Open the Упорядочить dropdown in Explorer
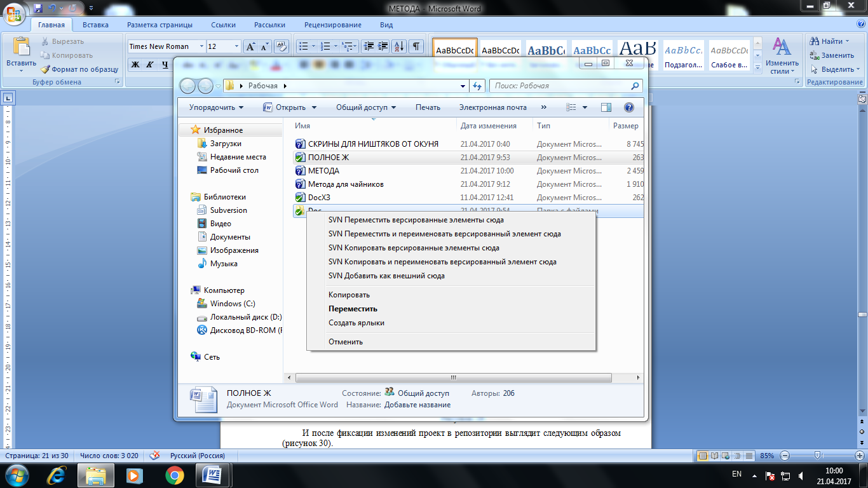The height and width of the screenshot is (488, 868). (216, 107)
